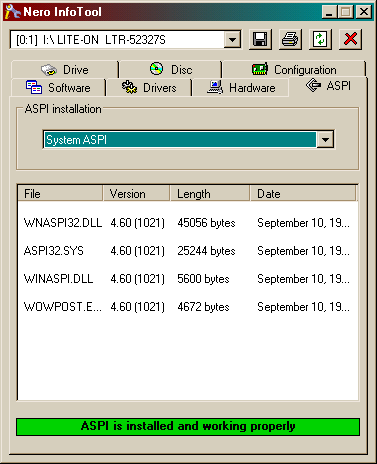This screenshot has height=464, width=377.
Task: Sort by the Version column header
Action: (x=136, y=194)
